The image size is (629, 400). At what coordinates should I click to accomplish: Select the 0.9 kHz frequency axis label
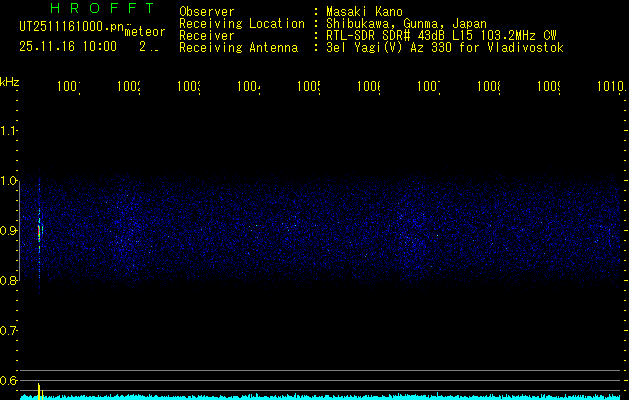[x=9, y=231]
